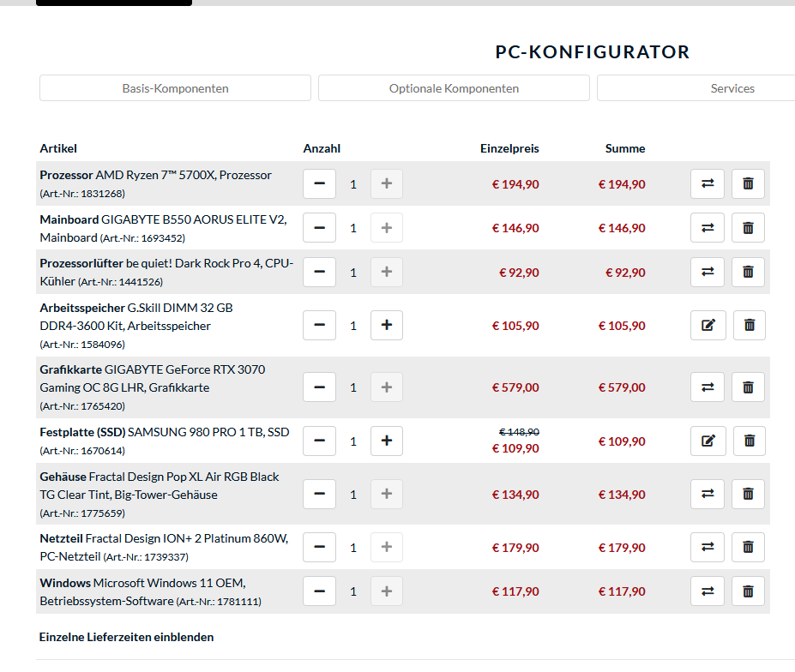This screenshot has height=672, width=795.
Task: Exchange the Prozessorlüfter be quiet! component
Action: 708,273
